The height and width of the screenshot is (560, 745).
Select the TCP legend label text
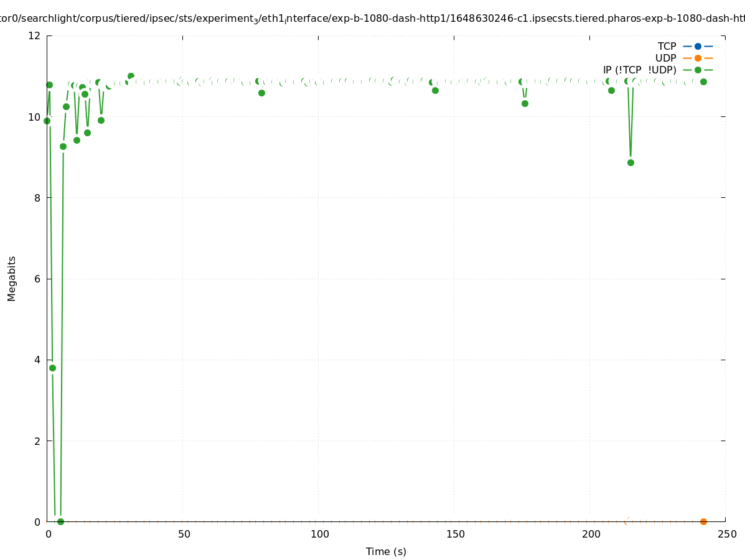pyautogui.click(x=667, y=46)
